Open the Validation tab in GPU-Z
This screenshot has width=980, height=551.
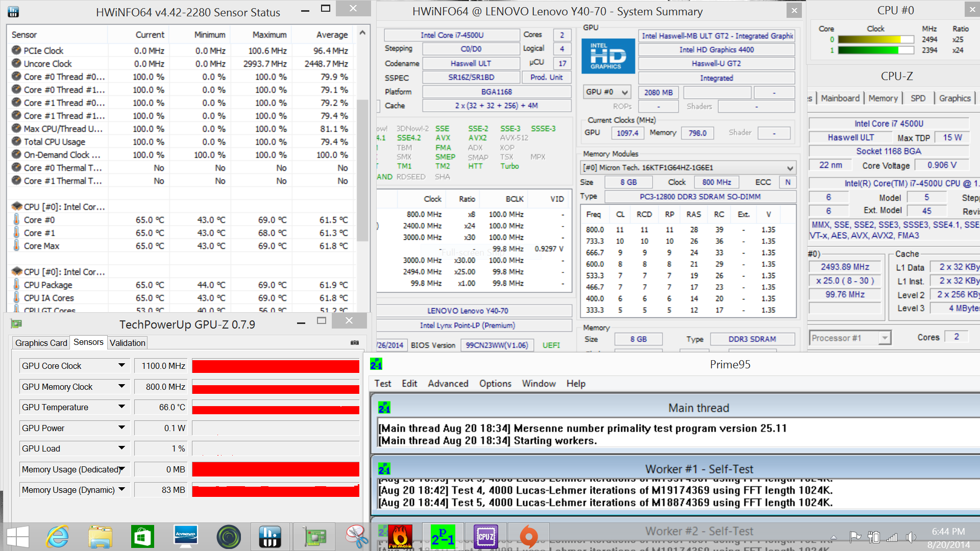coord(128,343)
